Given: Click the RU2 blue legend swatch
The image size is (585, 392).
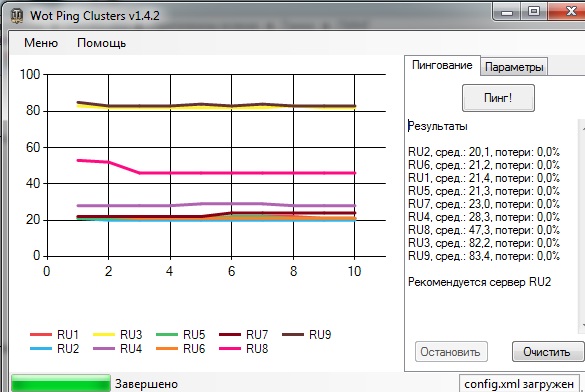Looking at the screenshot, I should (41, 349).
